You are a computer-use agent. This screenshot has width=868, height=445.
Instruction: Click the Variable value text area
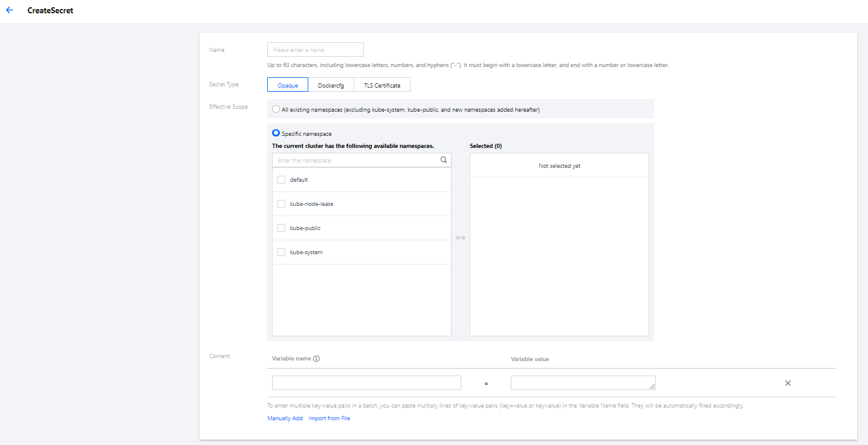tap(583, 383)
